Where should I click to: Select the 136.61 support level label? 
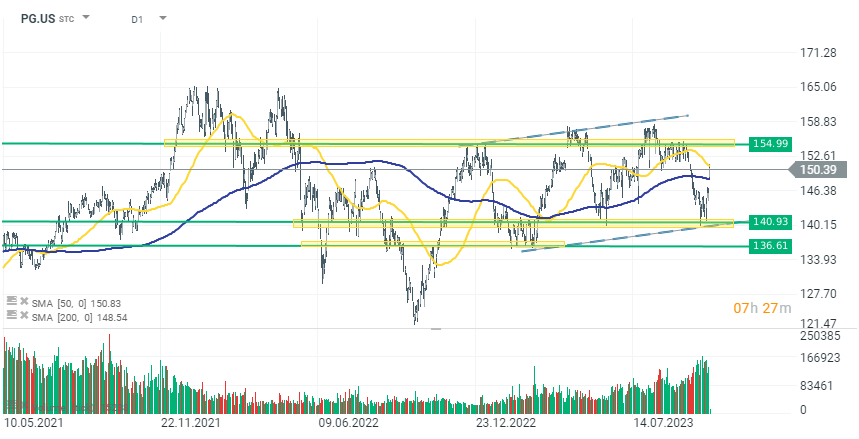[763, 246]
